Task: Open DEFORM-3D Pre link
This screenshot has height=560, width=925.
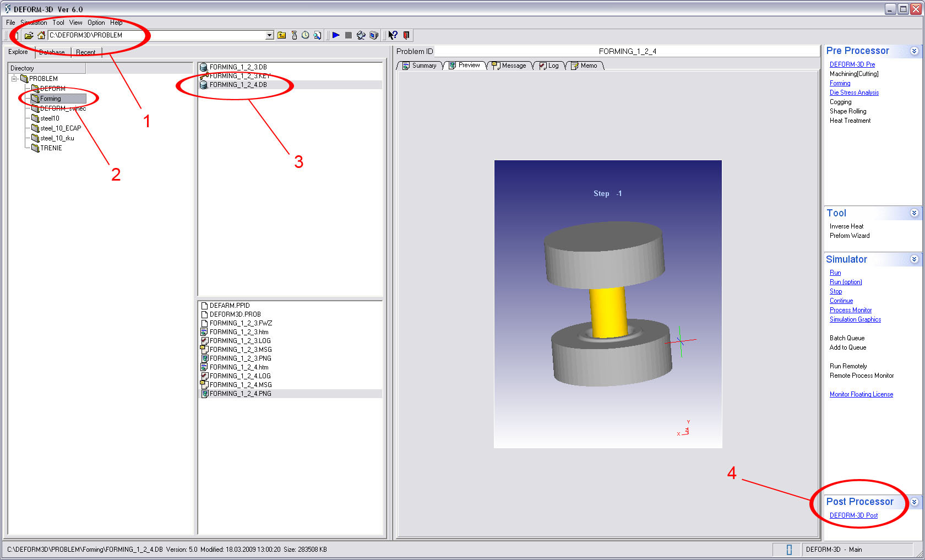Action: point(852,64)
